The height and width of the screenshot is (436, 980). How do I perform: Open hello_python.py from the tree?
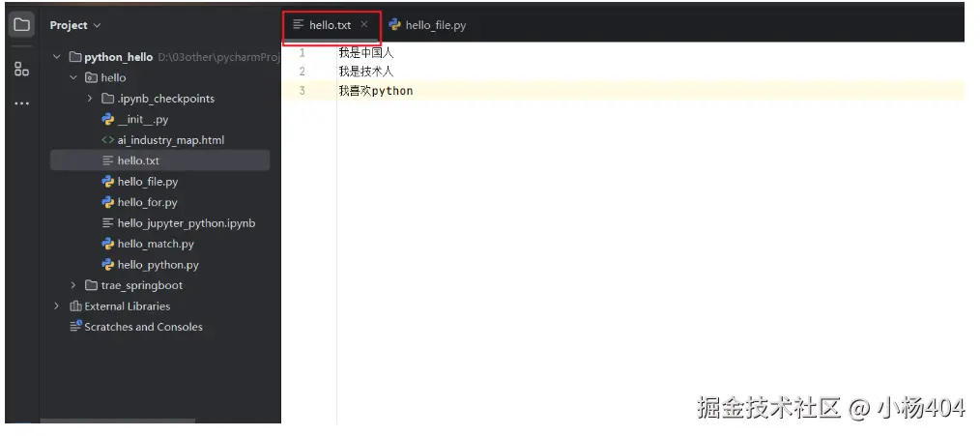[x=159, y=265]
